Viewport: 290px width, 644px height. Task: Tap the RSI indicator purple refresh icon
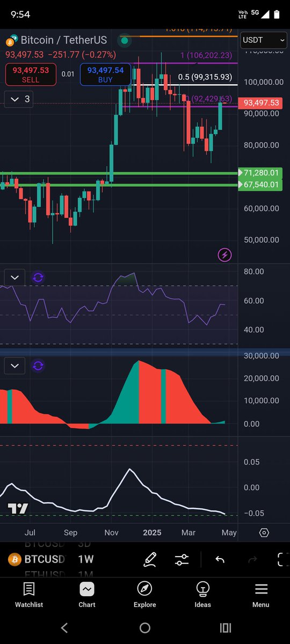[39, 277]
